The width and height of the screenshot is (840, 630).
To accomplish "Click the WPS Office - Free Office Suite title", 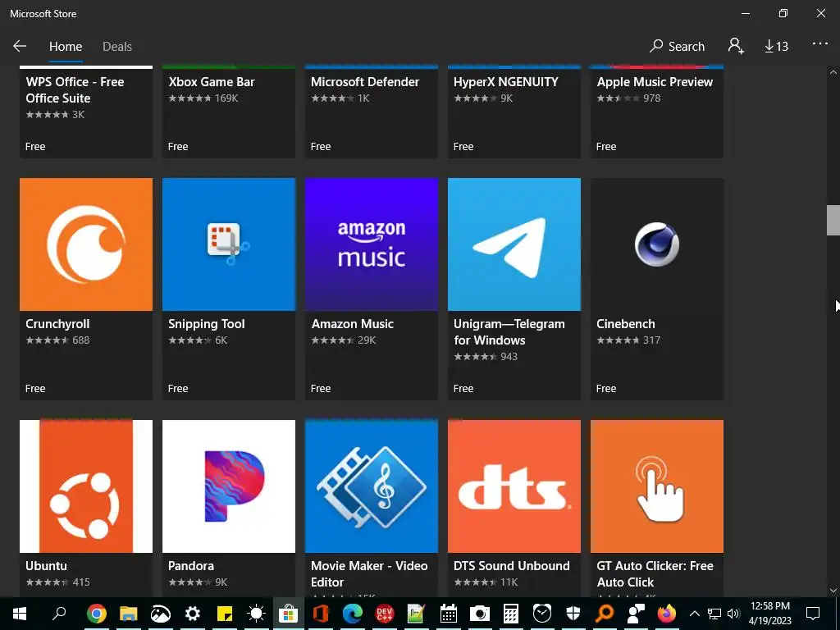I will coord(75,90).
